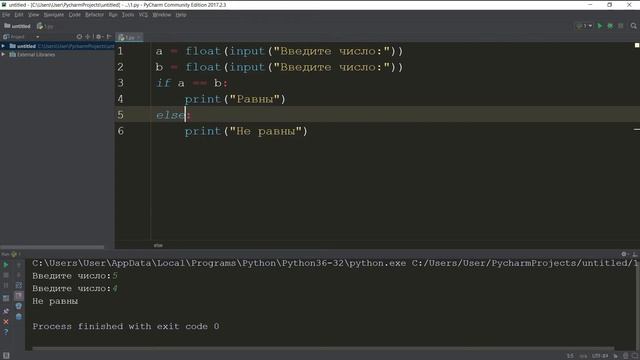Open the File menu
This screenshot has height=360, width=640.
(x=6, y=15)
